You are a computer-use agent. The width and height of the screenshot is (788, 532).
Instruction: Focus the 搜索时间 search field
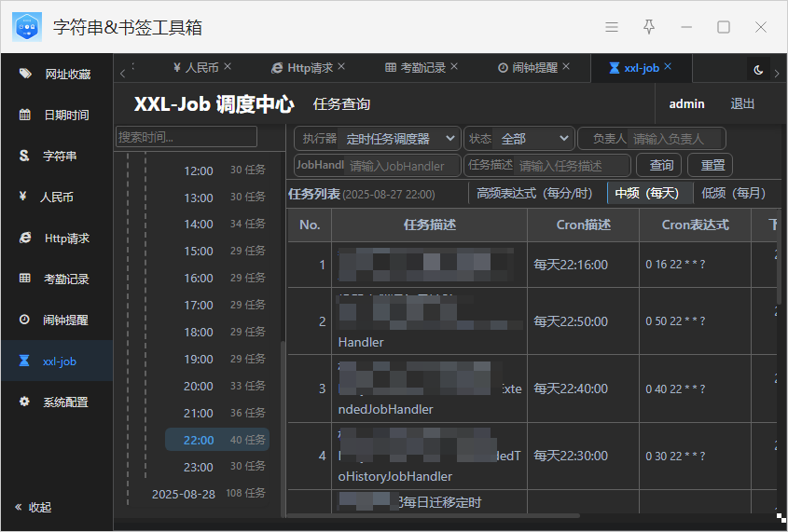click(x=187, y=137)
